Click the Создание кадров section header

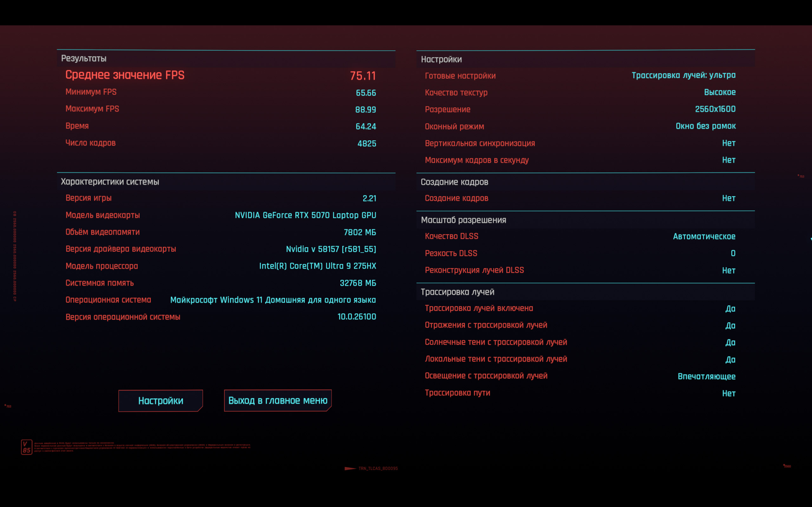(x=454, y=182)
